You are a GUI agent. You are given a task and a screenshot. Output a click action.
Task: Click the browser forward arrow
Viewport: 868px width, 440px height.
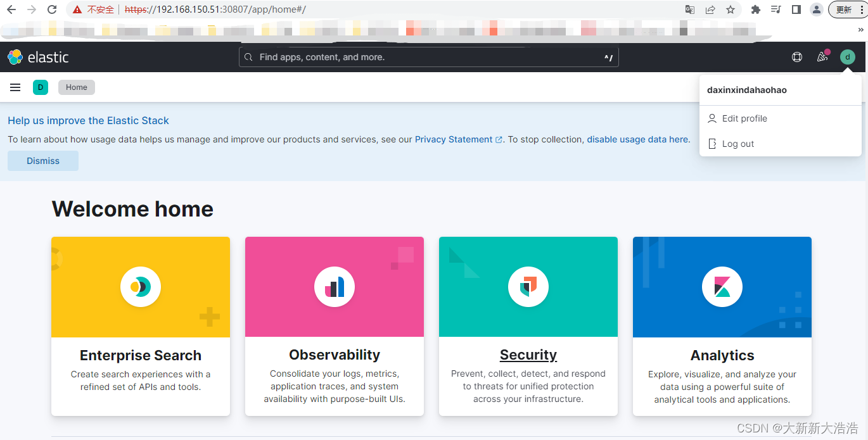click(32, 9)
